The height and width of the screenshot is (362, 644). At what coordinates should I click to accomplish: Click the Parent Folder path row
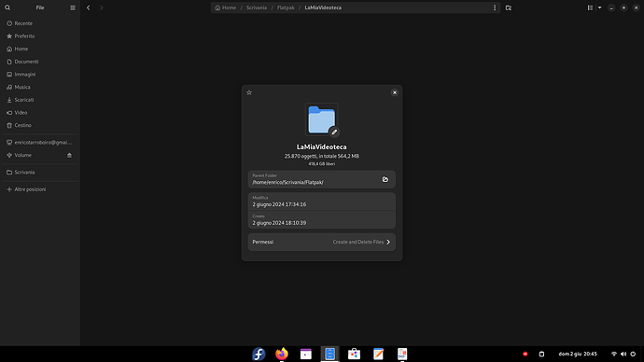click(x=322, y=179)
